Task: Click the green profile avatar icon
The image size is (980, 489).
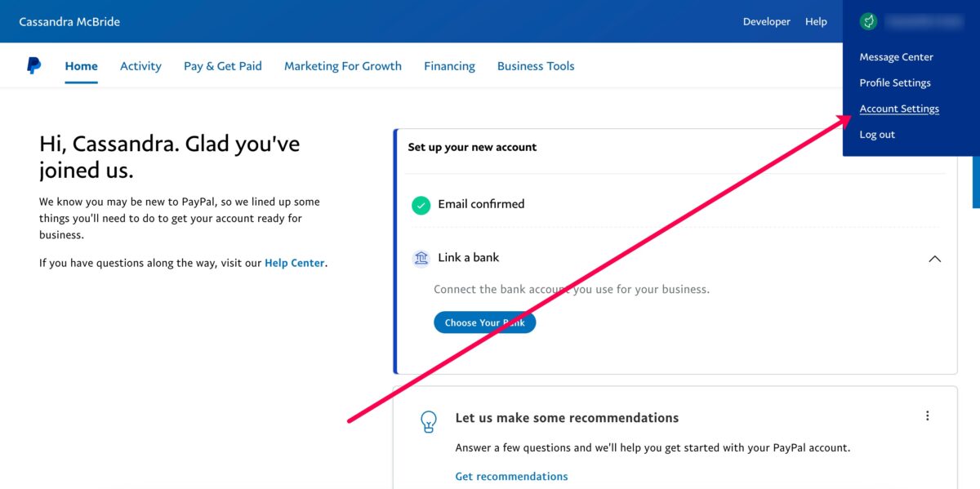Action: [x=869, y=22]
